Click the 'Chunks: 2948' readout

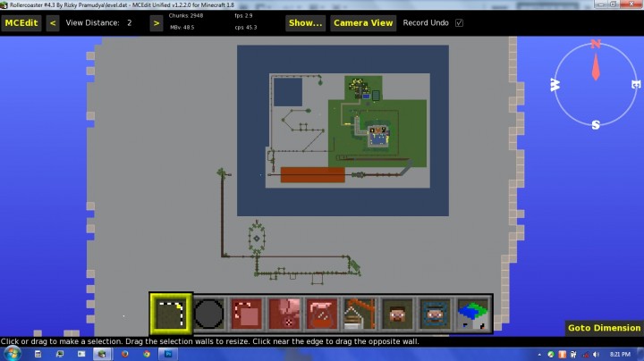pos(186,15)
